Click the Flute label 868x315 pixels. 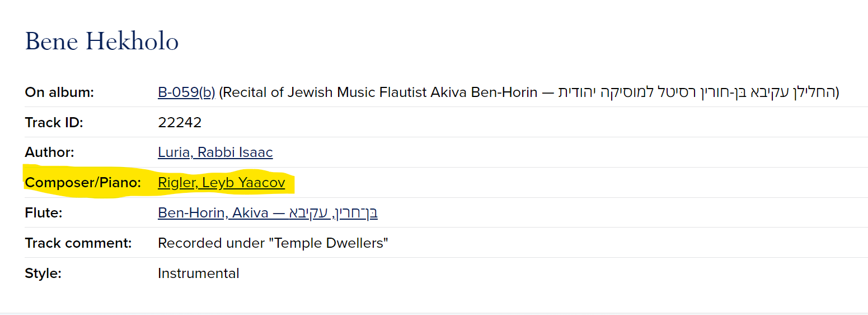pyautogui.click(x=44, y=213)
